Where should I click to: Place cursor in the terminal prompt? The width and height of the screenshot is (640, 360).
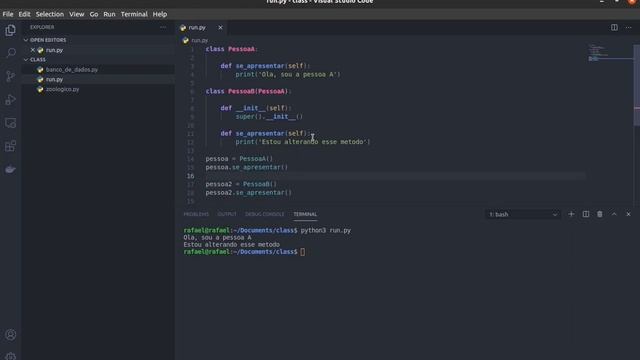coord(302,252)
